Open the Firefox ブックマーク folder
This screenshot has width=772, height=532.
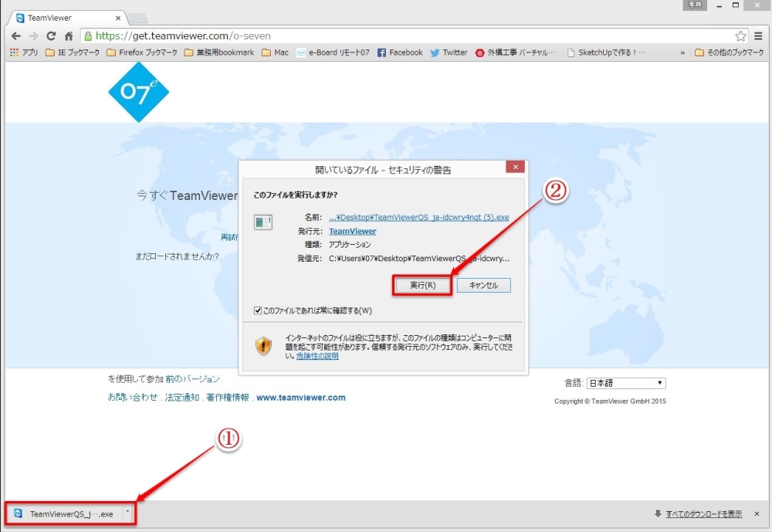[142, 53]
